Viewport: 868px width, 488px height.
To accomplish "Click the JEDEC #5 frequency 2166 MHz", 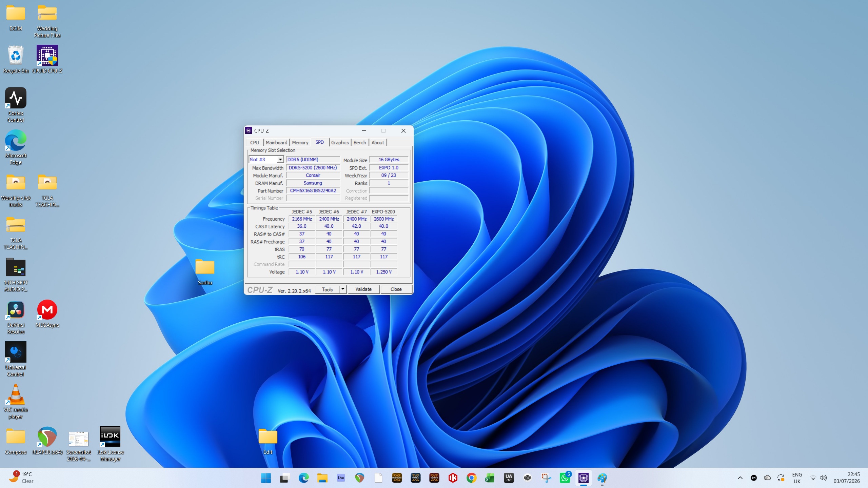I will (302, 219).
